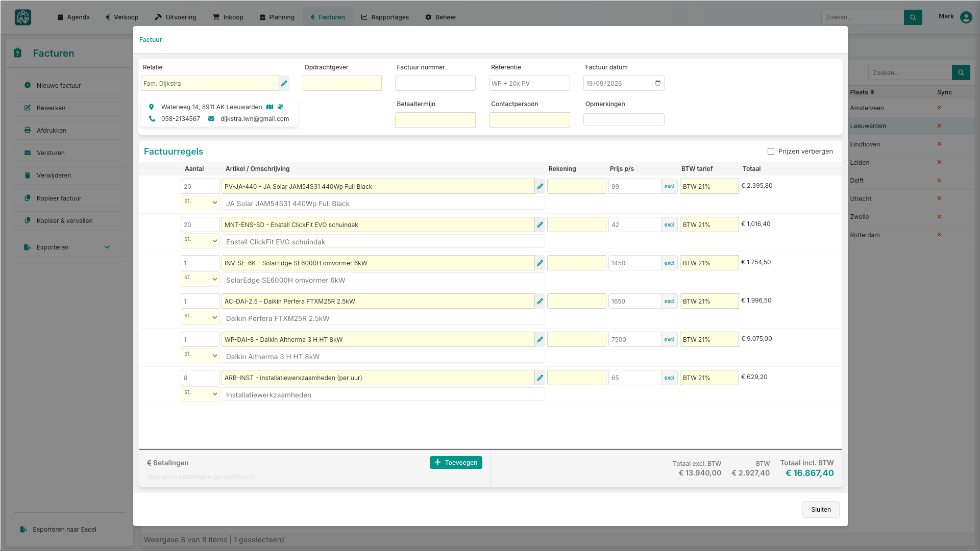The height and width of the screenshot is (551, 980).
Task: Click the list search magnifier button
Action: coord(961,73)
